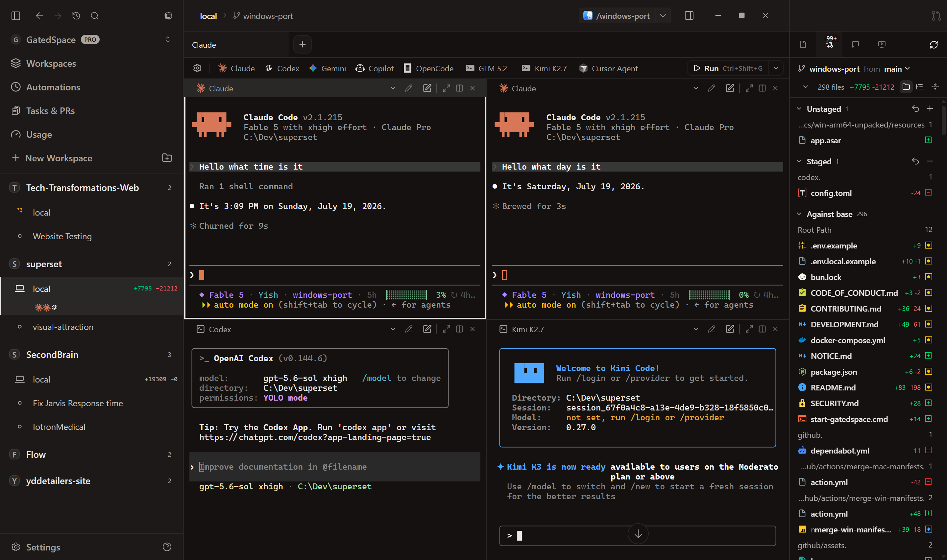Viewport: 947px width, 560px height.
Task: Select the Claude tab
Action: tap(236, 45)
